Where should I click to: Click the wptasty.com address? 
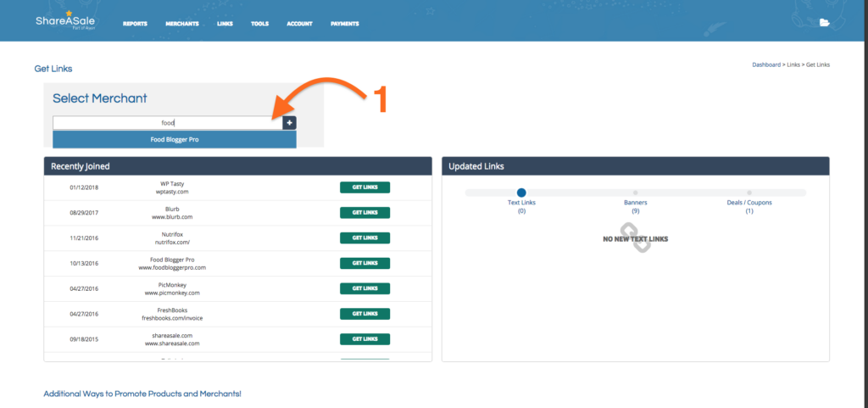pos(172,192)
